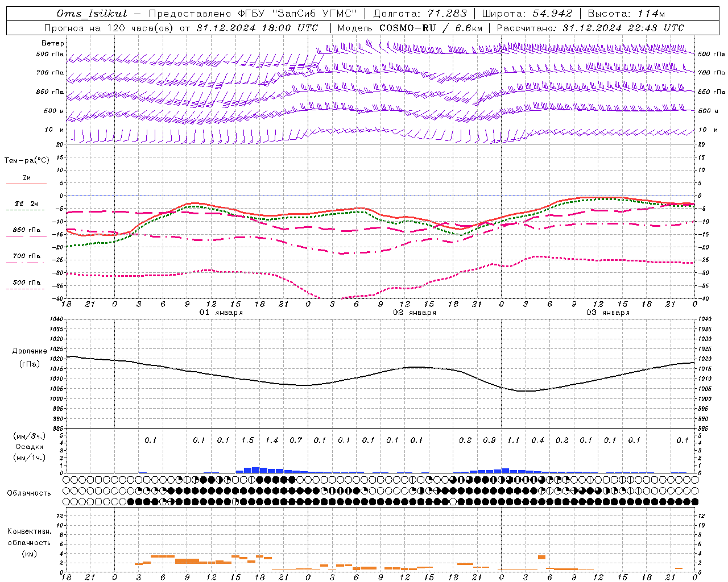Click the 1.4 precipitation value

[272, 440]
